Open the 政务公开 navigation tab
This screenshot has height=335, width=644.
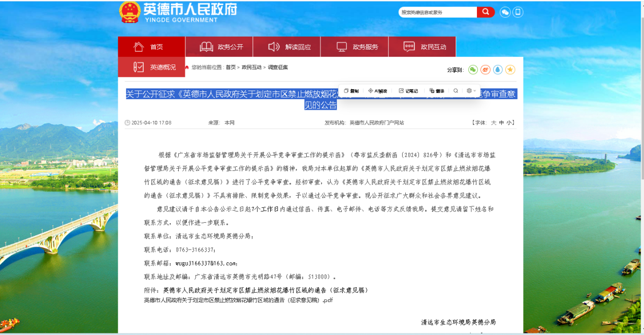tap(219, 47)
